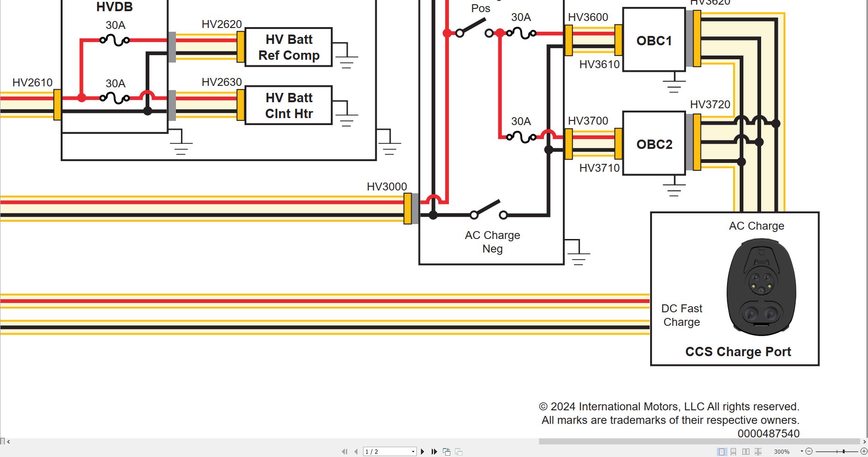Click the AC Charge Neg label
The width and height of the screenshot is (868, 457).
pyautogui.click(x=492, y=242)
